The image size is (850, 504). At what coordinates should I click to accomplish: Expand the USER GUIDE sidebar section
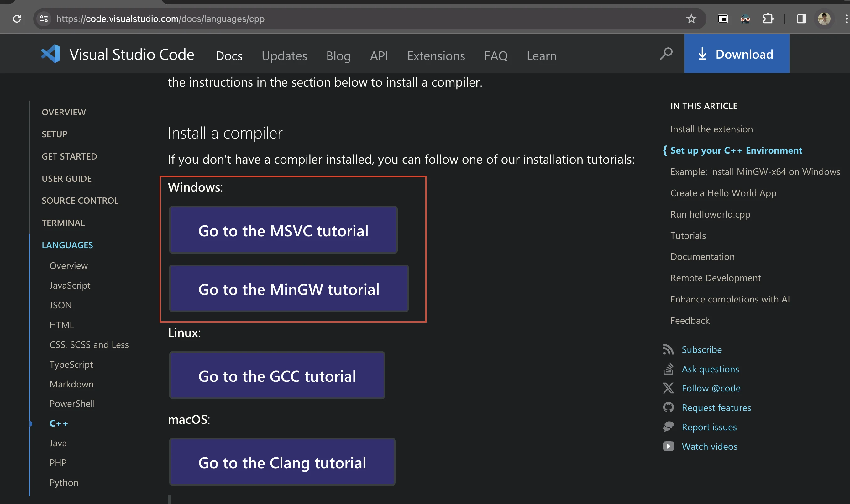point(66,179)
